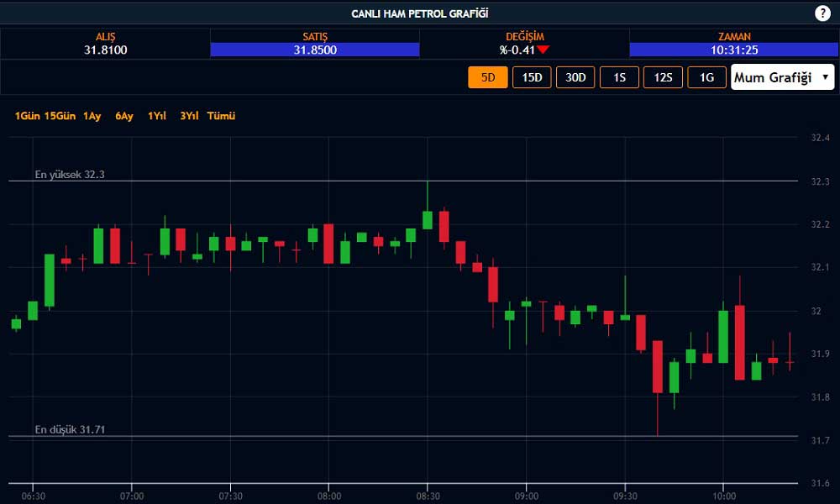Click the 08:00 time axis label
This screenshot has height=504, width=840.
coord(329,496)
